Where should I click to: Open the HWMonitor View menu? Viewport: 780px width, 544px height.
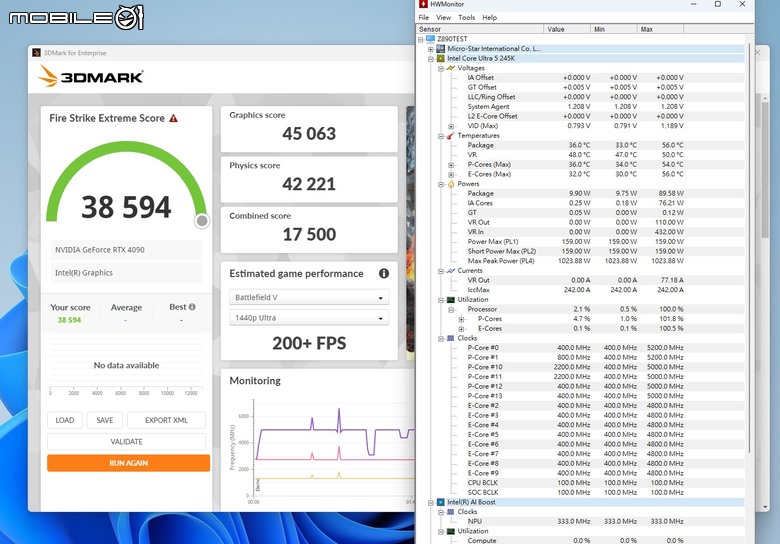(x=443, y=17)
